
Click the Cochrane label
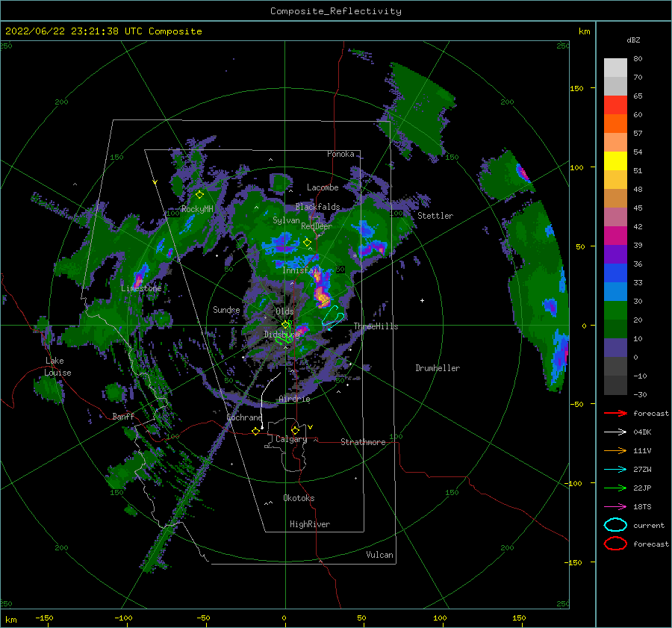click(244, 417)
